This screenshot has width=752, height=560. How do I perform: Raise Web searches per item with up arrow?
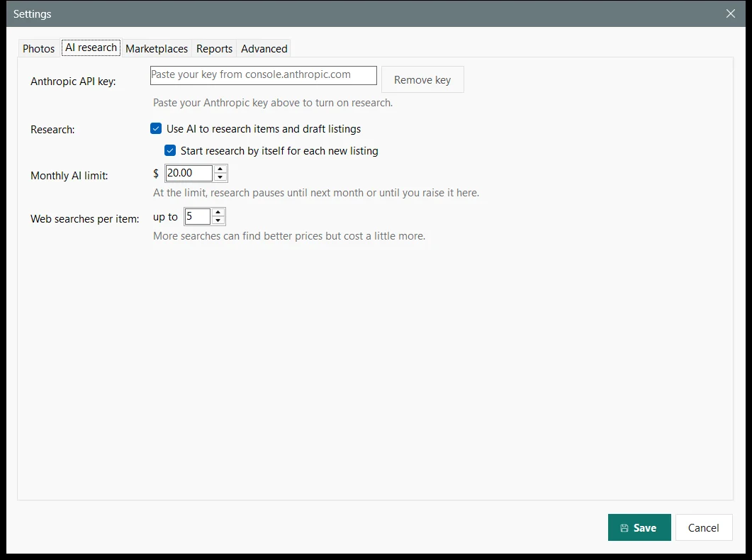(218, 212)
